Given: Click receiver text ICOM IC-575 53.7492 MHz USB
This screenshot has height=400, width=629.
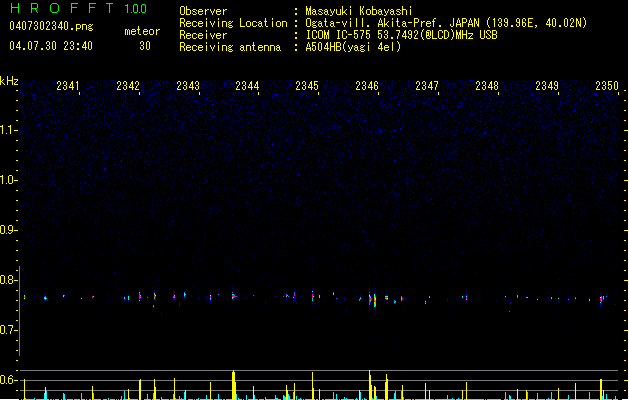Looking at the screenshot, I should pos(401,35).
